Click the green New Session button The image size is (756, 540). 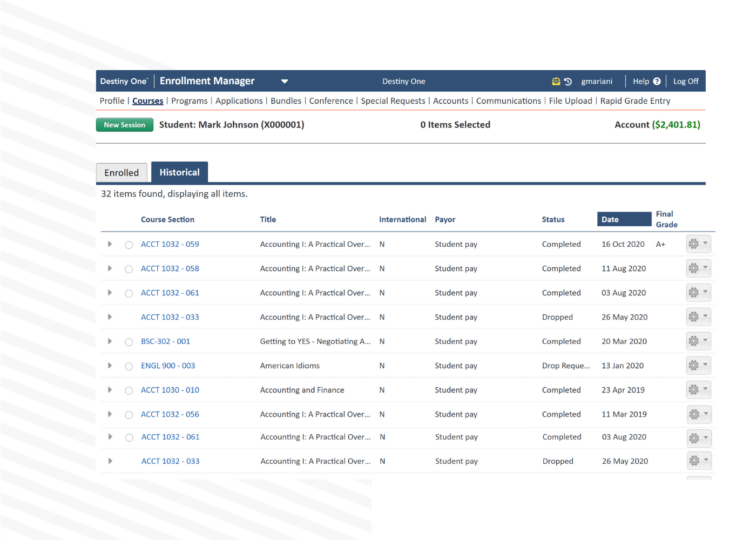click(125, 124)
